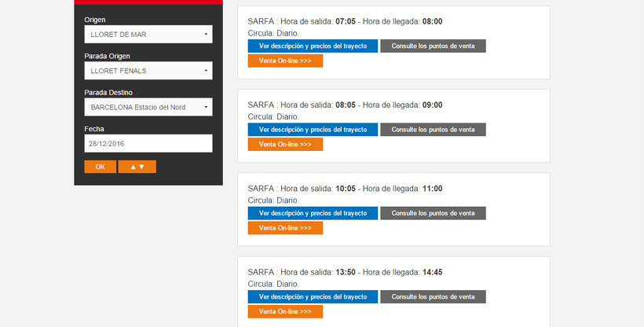View route description for the 08:05 departure
The width and height of the screenshot is (644, 327).
[313, 130]
